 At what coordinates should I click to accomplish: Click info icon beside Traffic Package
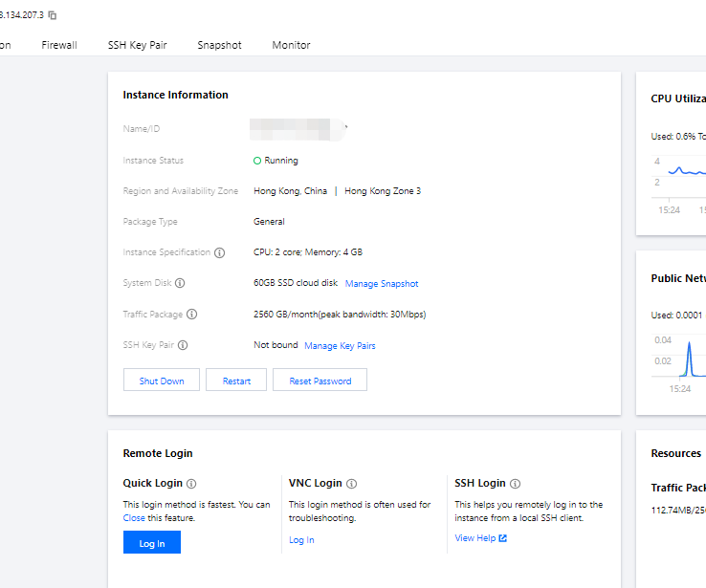click(192, 315)
